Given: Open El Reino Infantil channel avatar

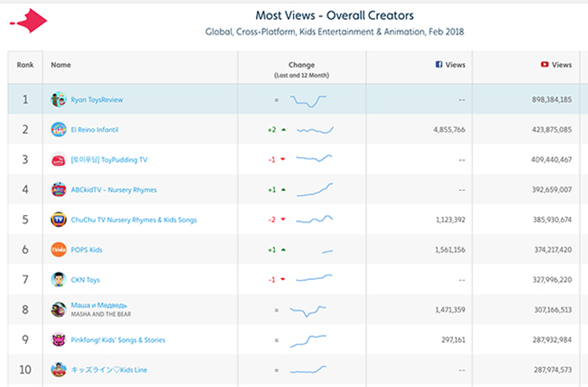Looking at the screenshot, I should 59,130.
